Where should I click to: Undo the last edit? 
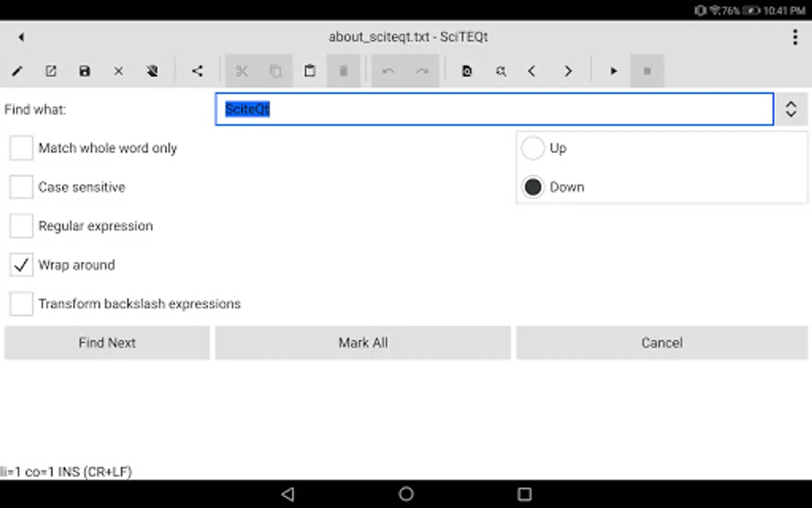[388, 71]
